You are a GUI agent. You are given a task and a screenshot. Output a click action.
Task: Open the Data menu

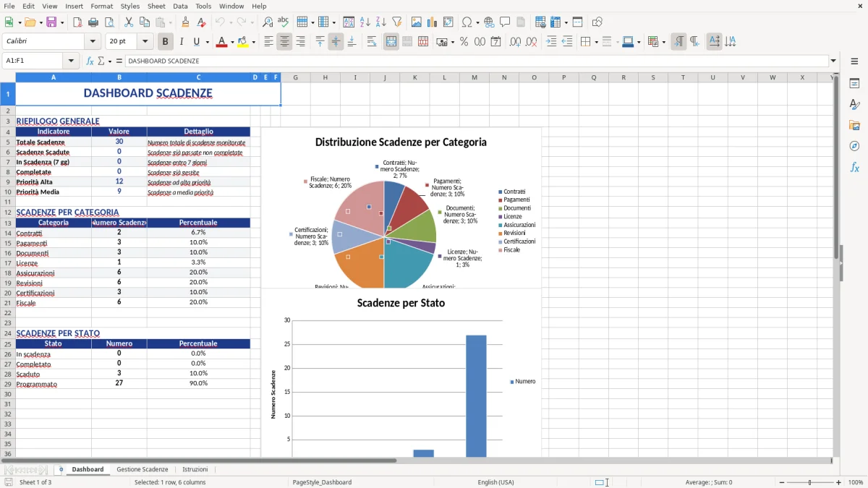click(x=180, y=6)
